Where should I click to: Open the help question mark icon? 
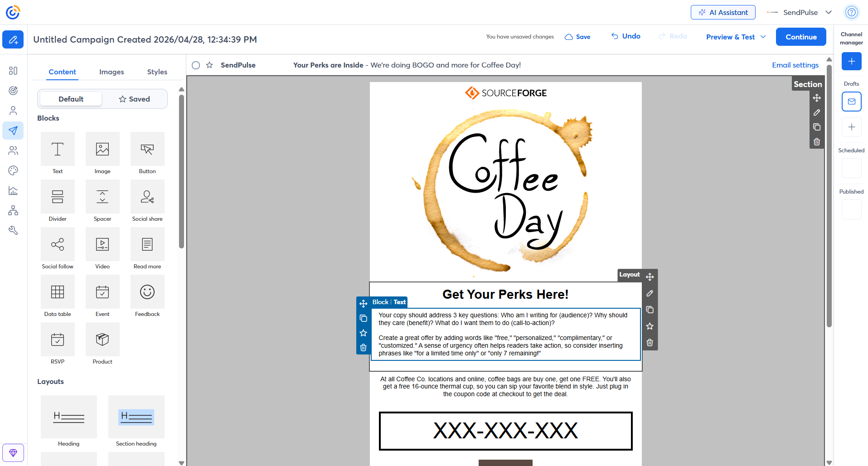pyautogui.click(x=851, y=12)
